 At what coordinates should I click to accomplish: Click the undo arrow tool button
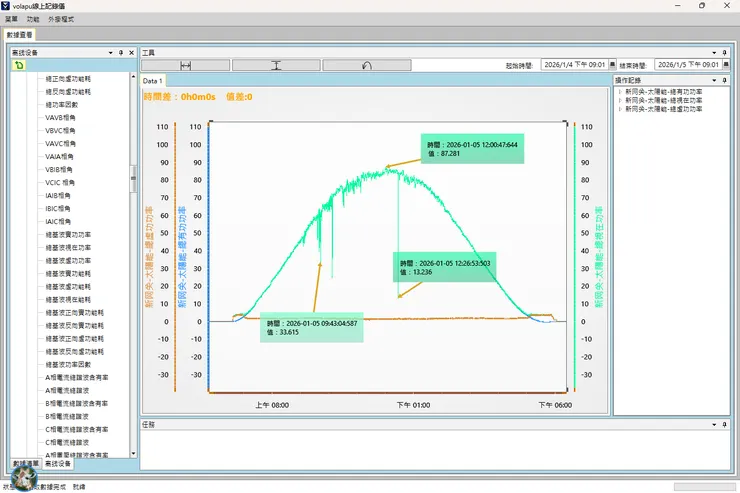367,65
